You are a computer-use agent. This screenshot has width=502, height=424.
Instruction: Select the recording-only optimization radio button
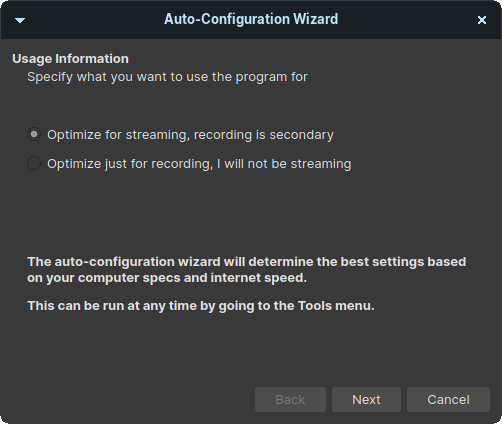(34, 163)
